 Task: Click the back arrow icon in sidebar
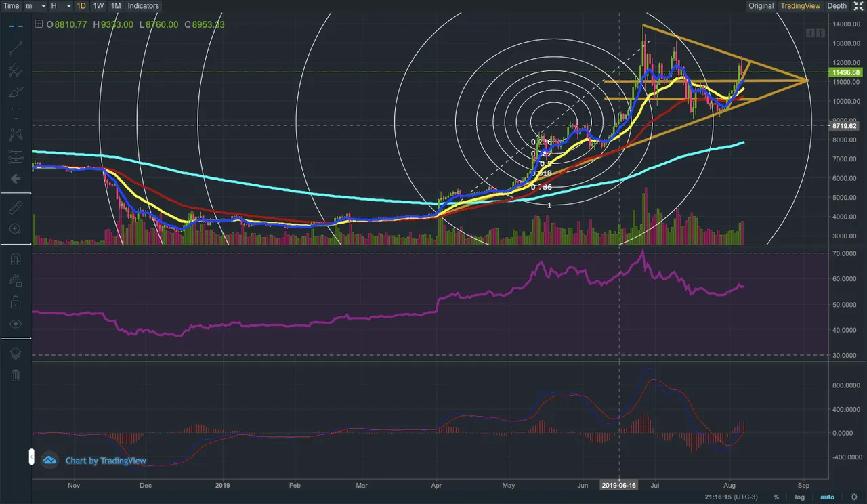16,179
